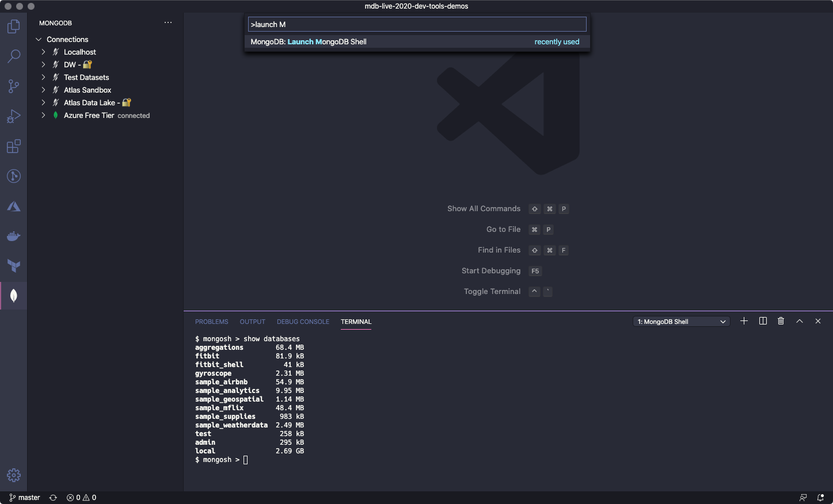This screenshot has height=504, width=833.
Task: Click the terminal cursor at the last prompt
Action: [245, 460]
